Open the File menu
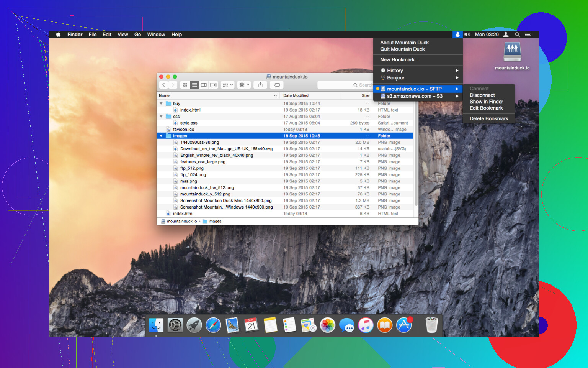Viewport: 588px width, 368px height. click(x=93, y=34)
